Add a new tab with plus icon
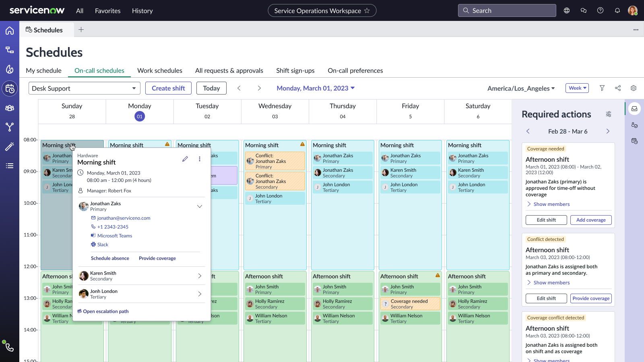 (81, 29)
